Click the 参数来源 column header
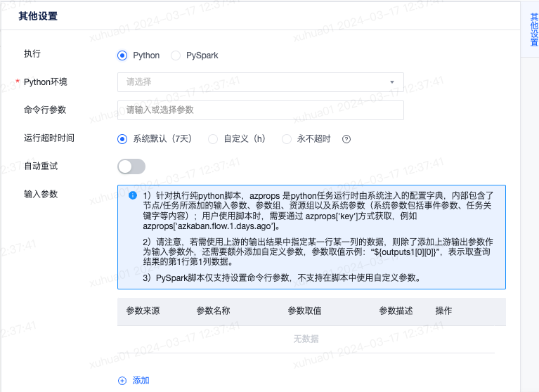Screen dimensions: 539x392 pos(143,311)
